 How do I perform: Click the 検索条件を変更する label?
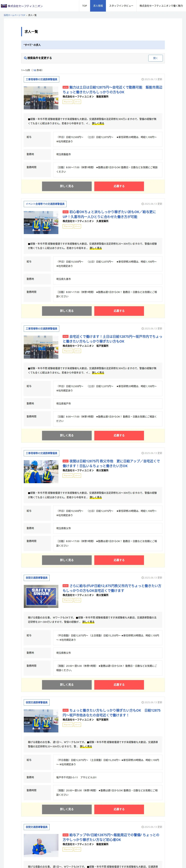(x=40, y=58)
